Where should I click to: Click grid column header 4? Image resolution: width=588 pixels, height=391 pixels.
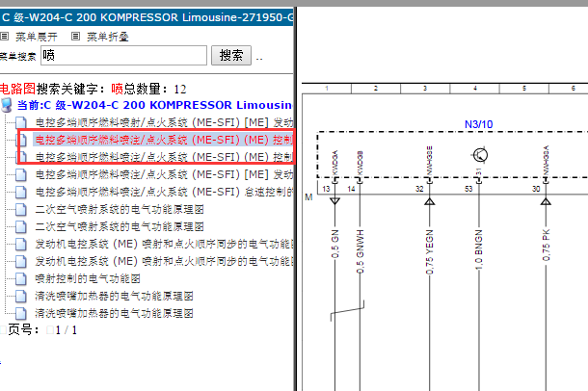pos(475,89)
